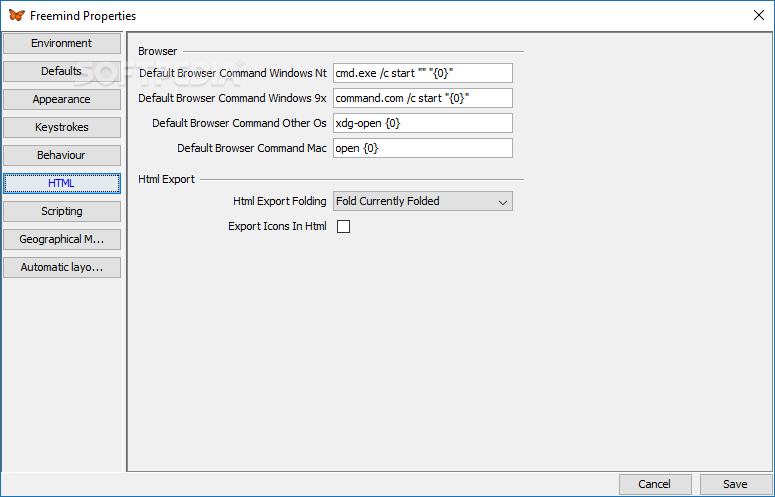Screen dimensions: 775x497
Task: Enable the Export Icons In Html checkbox
Action: (x=343, y=226)
